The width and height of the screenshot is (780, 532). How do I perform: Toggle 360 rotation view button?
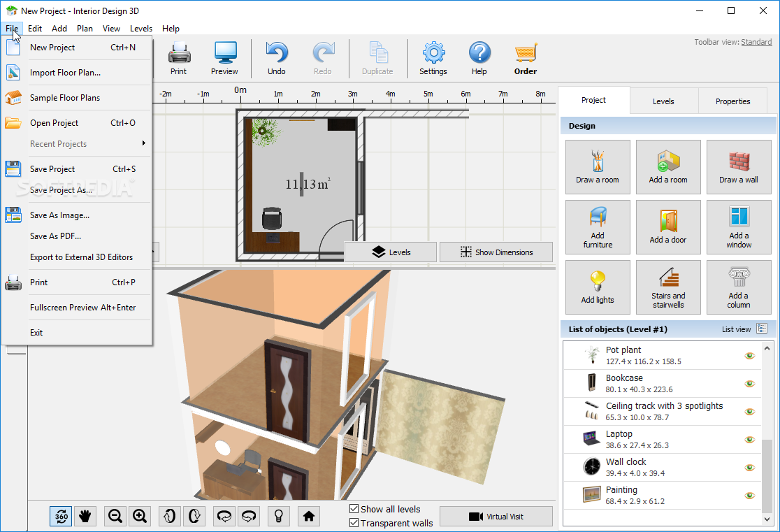62,516
